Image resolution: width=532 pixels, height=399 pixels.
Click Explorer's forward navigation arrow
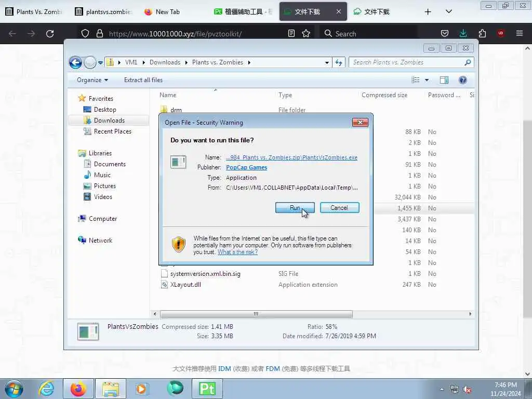(x=90, y=62)
